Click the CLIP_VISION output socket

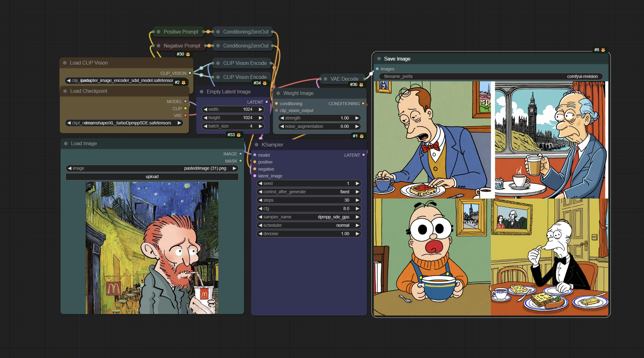[190, 73]
